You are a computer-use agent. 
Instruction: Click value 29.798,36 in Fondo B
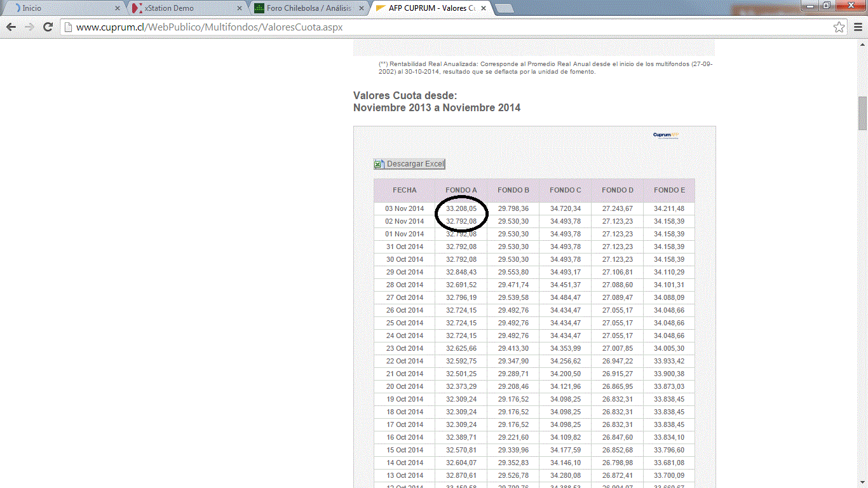pyautogui.click(x=513, y=208)
